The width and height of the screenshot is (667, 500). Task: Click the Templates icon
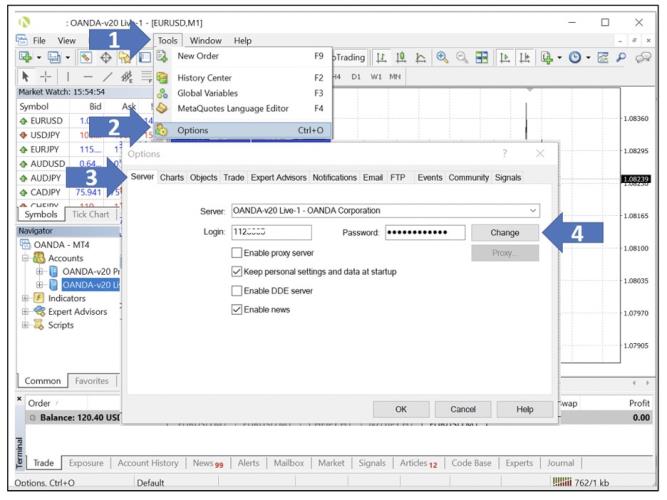pos(603,57)
